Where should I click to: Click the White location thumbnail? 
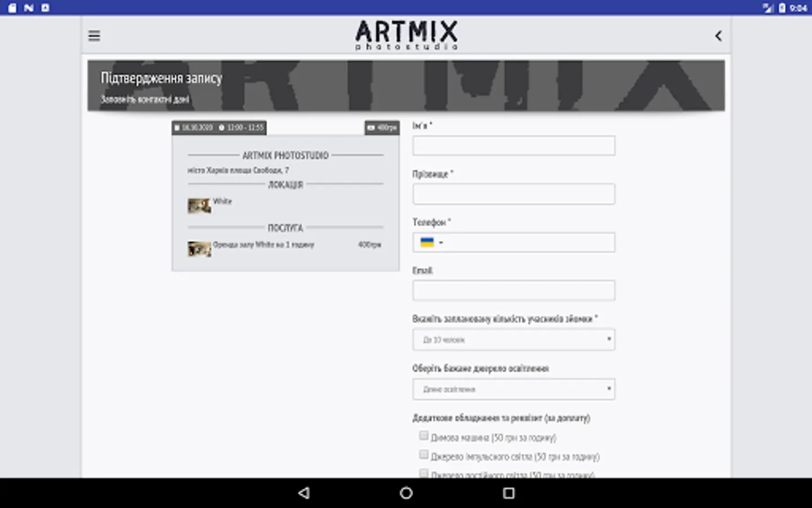coord(199,205)
